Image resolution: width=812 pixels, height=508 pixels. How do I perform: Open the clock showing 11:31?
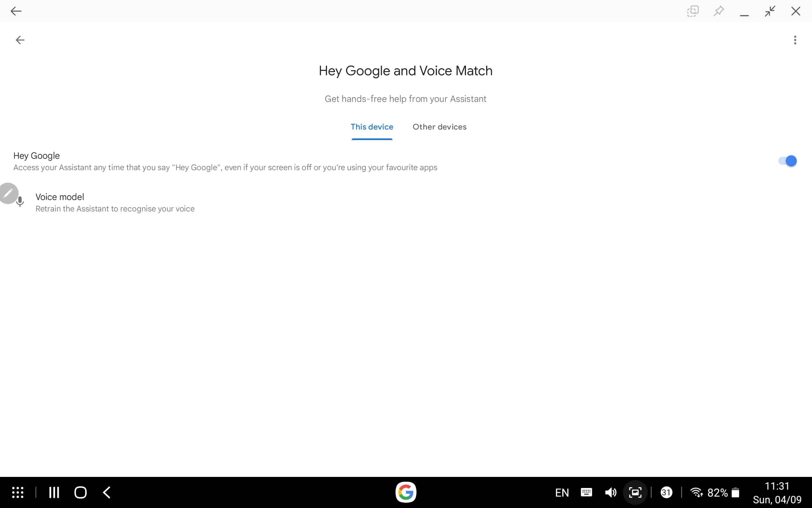tap(777, 486)
